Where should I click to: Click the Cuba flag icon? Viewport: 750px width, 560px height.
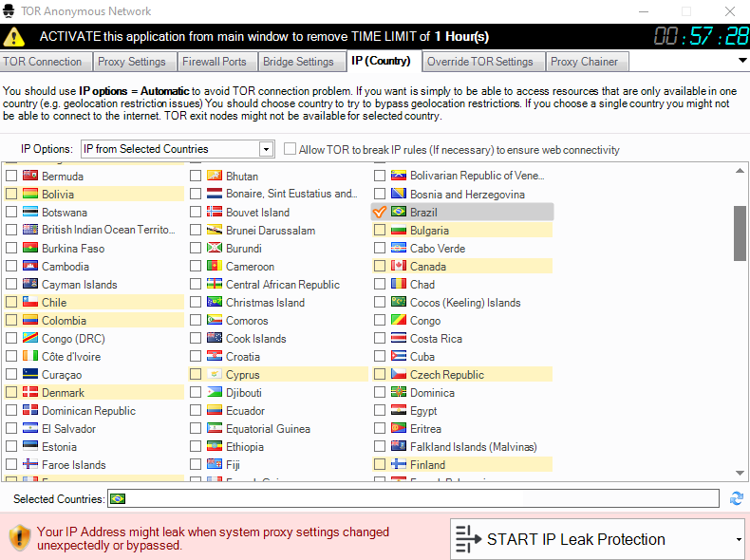(399, 356)
